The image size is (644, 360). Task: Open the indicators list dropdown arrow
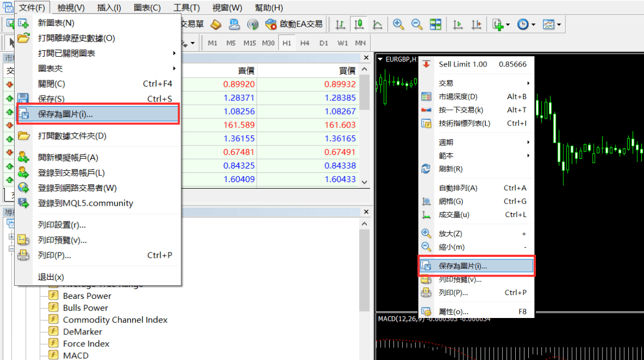coord(508,25)
